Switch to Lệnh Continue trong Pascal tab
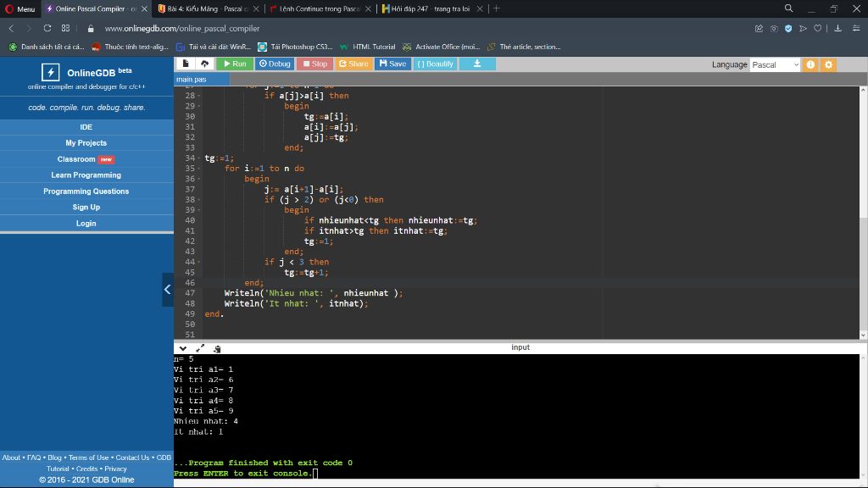Image resolution: width=868 pixels, height=488 pixels. click(320, 8)
